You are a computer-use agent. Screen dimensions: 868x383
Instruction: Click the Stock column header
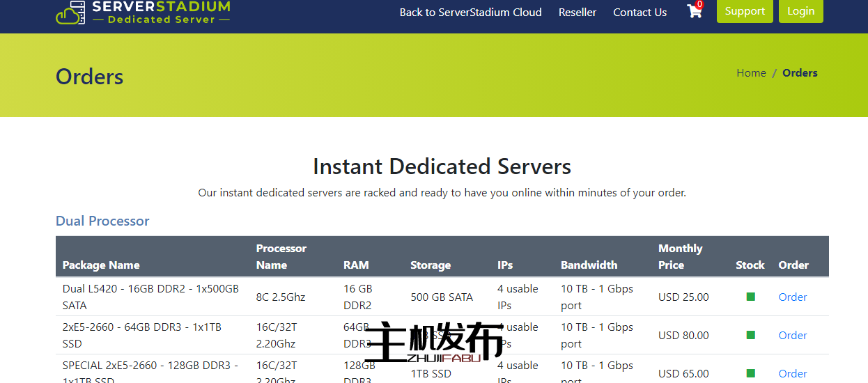tap(750, 265)
